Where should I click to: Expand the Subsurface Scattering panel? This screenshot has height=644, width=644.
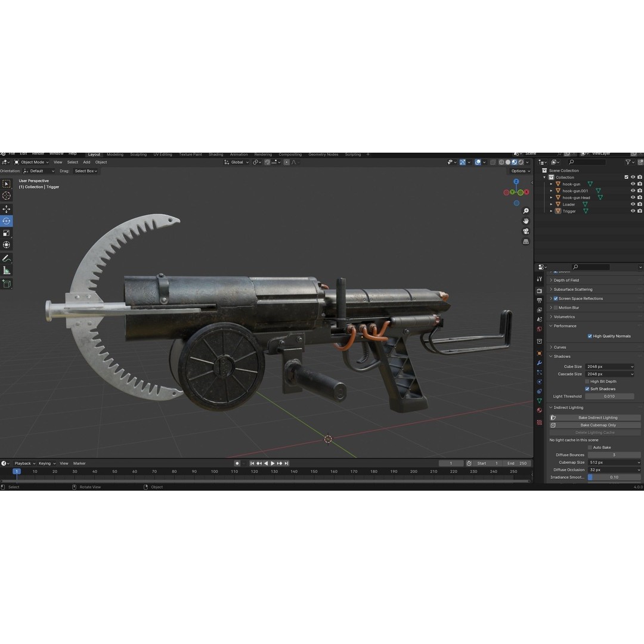(x=572, y=290)
